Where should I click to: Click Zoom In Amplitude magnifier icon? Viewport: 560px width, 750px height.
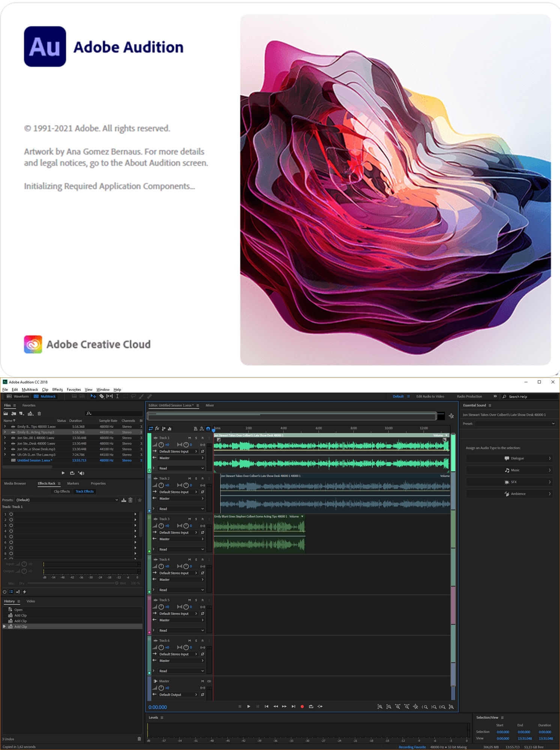click(x=380, y=707)
